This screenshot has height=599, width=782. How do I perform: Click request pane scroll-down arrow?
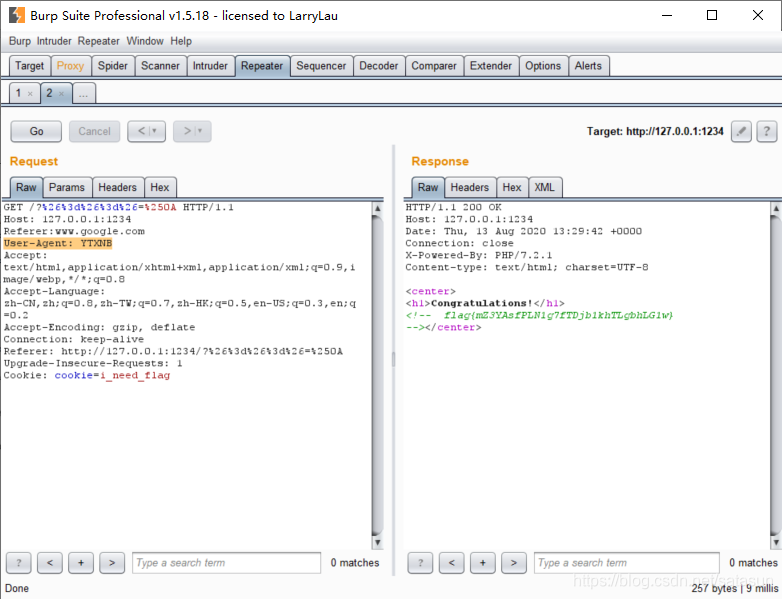(378, 542)
